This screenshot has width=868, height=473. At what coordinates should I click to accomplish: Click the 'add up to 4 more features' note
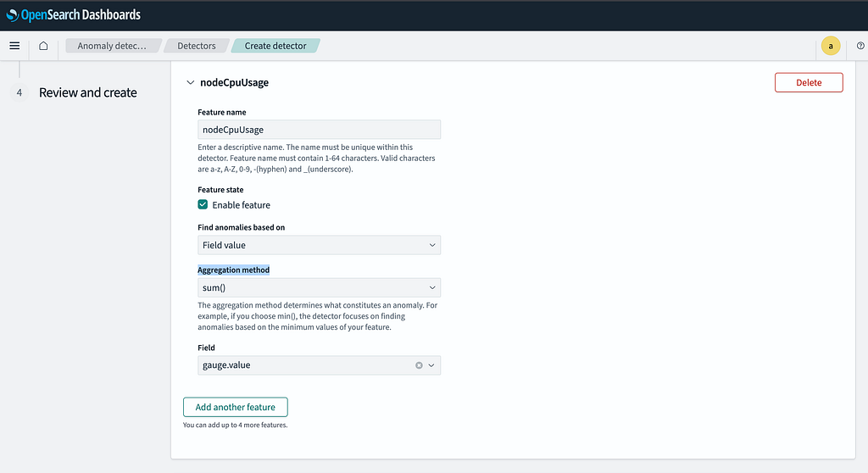(236, 426)
